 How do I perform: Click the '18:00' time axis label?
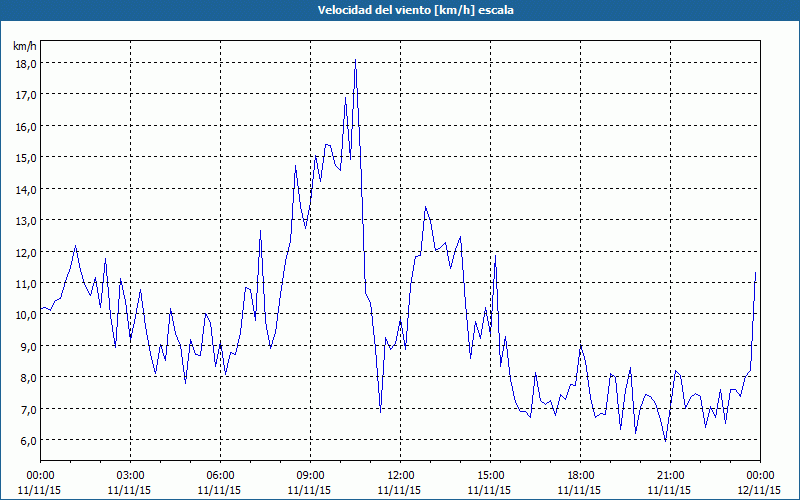tap(581, 476)
